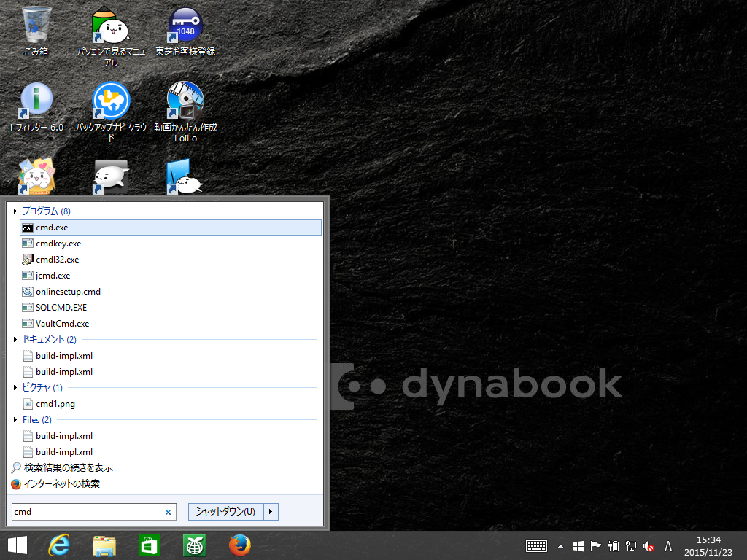Search the internet (インターネットの検索)
This screenshot has width=747, height=560.
pyautogui.click(x=55, y=484)
